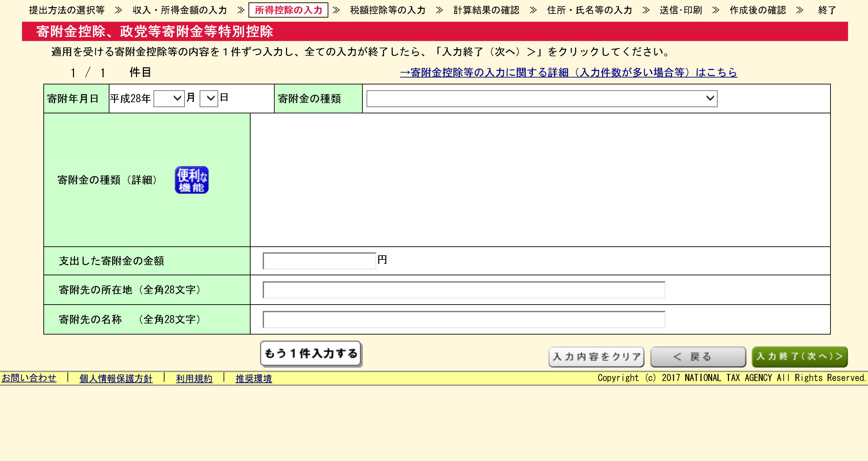
Task: Open the donation day dropdown
Action: click(x=209, y=99)
